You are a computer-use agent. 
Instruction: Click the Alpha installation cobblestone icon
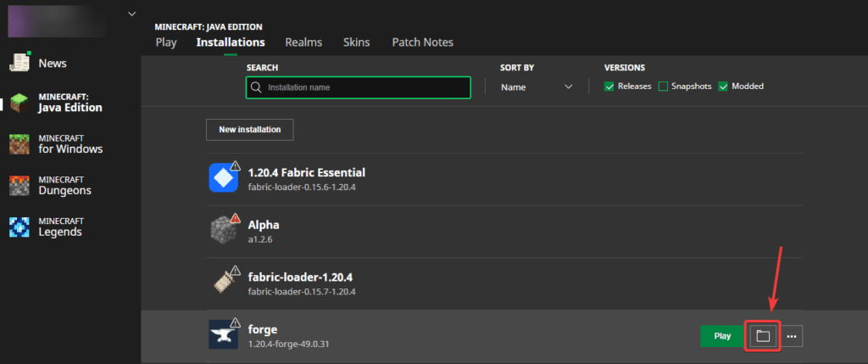pos(224,230)
